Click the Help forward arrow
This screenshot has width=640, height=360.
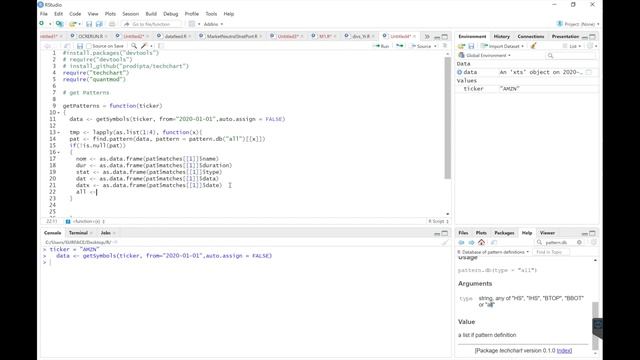pyautogui.click(x=471, y=242)
